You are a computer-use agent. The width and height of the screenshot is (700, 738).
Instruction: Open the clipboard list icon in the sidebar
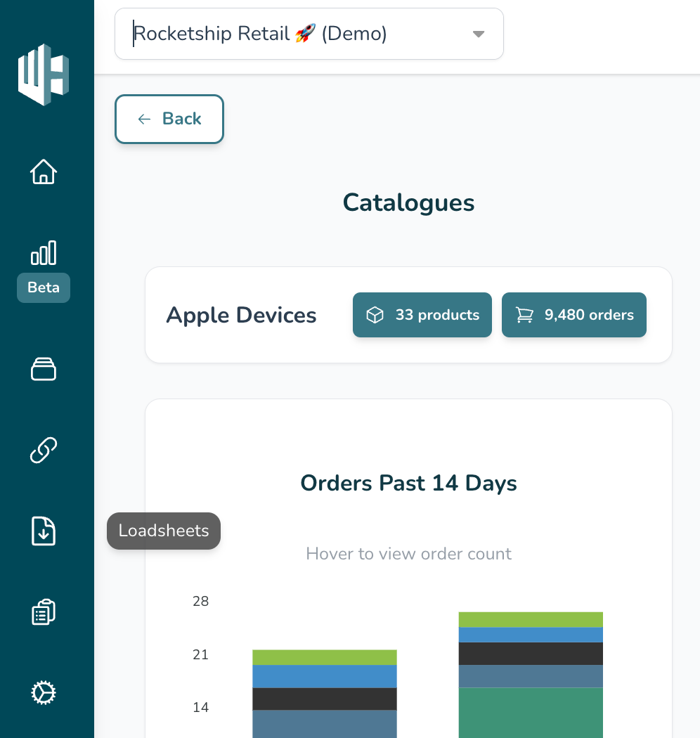[44, 612]
